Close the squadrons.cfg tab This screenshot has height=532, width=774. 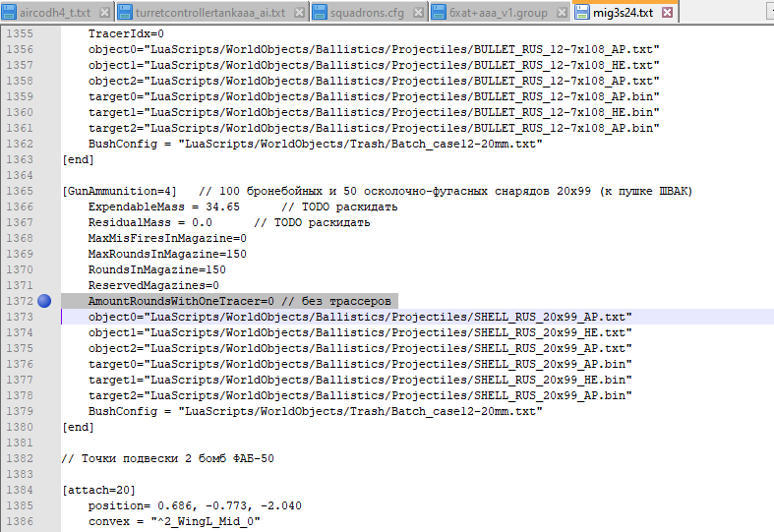pyautogui.click(x=418, y=13)
